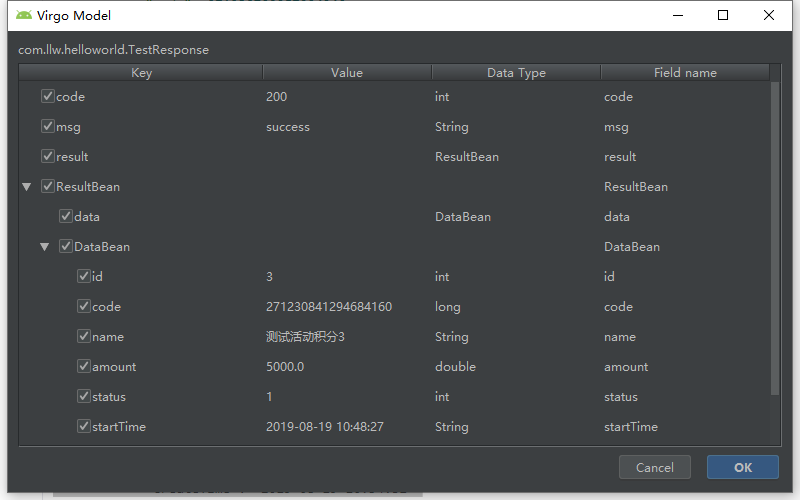This screenshot has width=800, height=500.
Task: Select the 'success' value cell
Action: pyautogui.click(x=288, y=127)
